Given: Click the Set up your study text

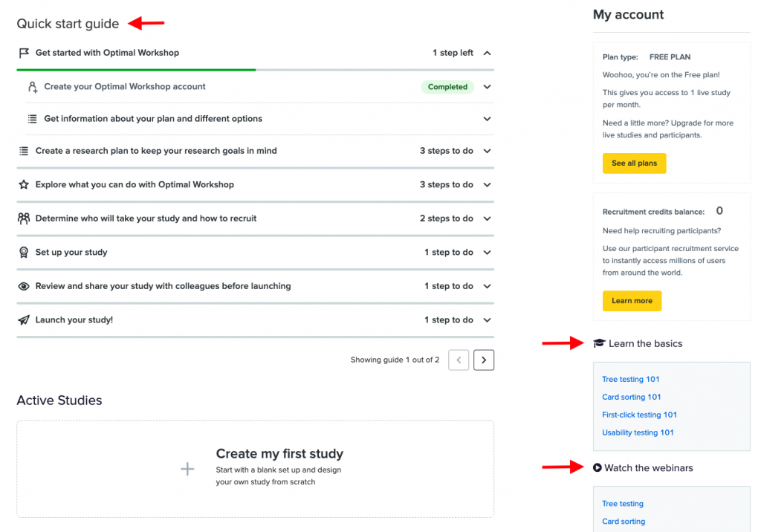Looking at the screenshot, I should pos(71,253).
